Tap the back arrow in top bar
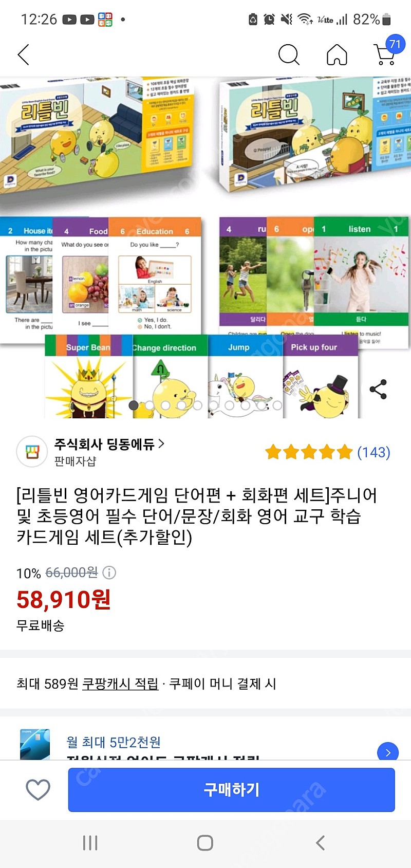The width and height of the screenshot is (411, 868). point(24,54)
